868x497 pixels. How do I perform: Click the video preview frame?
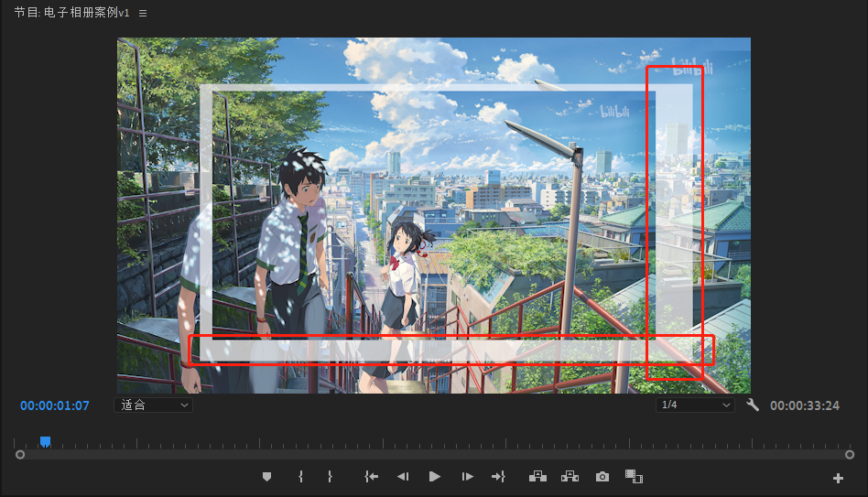click(434, 215)
